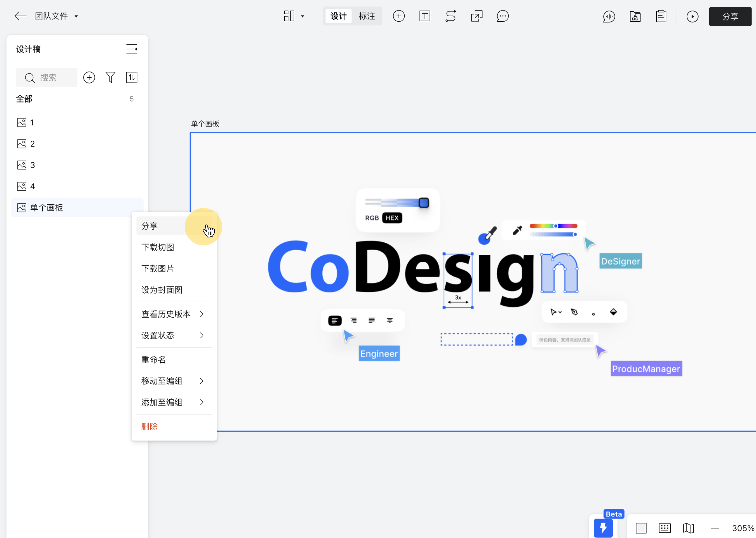This screenshot has width=756, height=538.
Task: Open the minimap map icon
Action: click(688, 528)
